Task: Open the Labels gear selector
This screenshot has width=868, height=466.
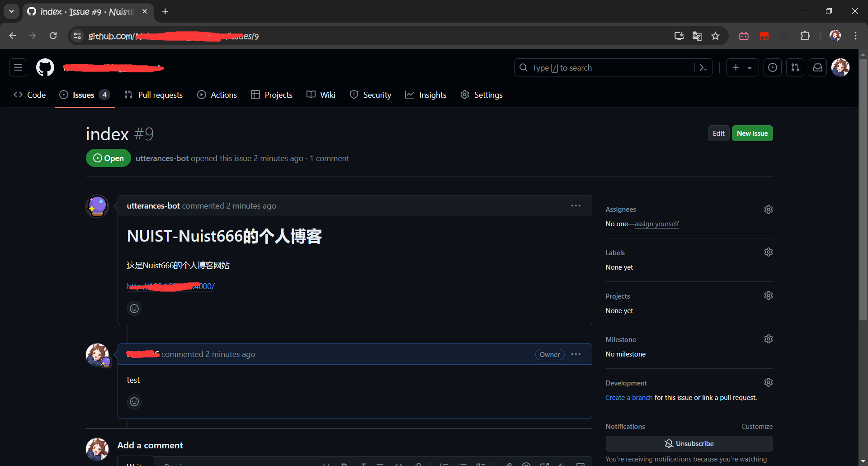Action: point(768,252)
